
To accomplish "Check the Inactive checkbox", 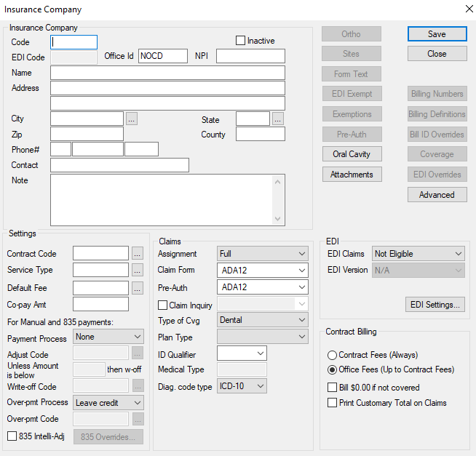I will tap(241, 41).
